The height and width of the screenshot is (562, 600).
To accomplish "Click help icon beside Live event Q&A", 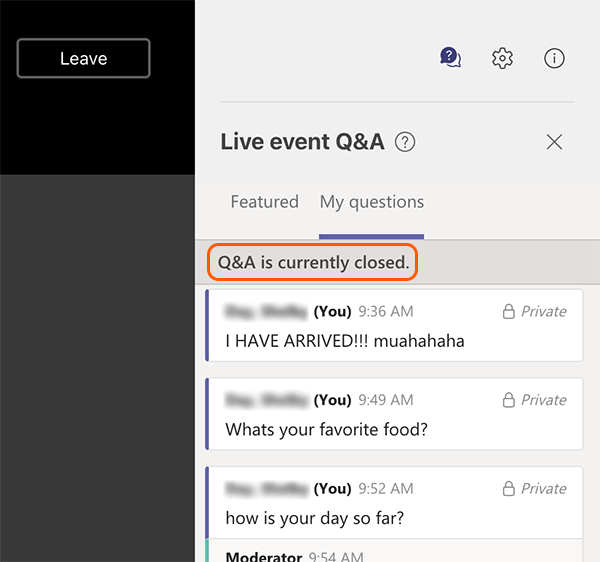I will click(x=405, y=142).
